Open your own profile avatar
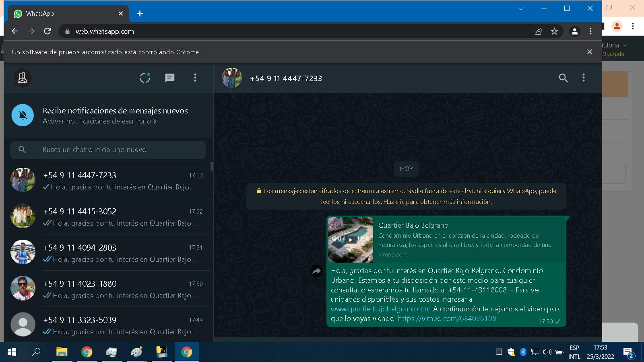Viewport: 644px width, 362px height. point(22,78)
